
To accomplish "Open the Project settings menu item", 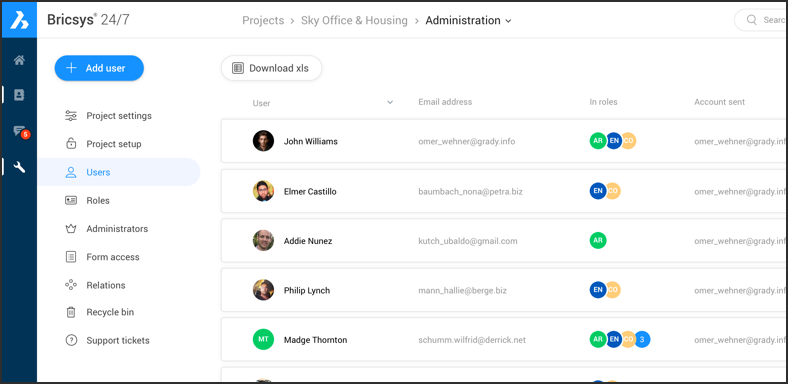I will click(x=119, y=116).
